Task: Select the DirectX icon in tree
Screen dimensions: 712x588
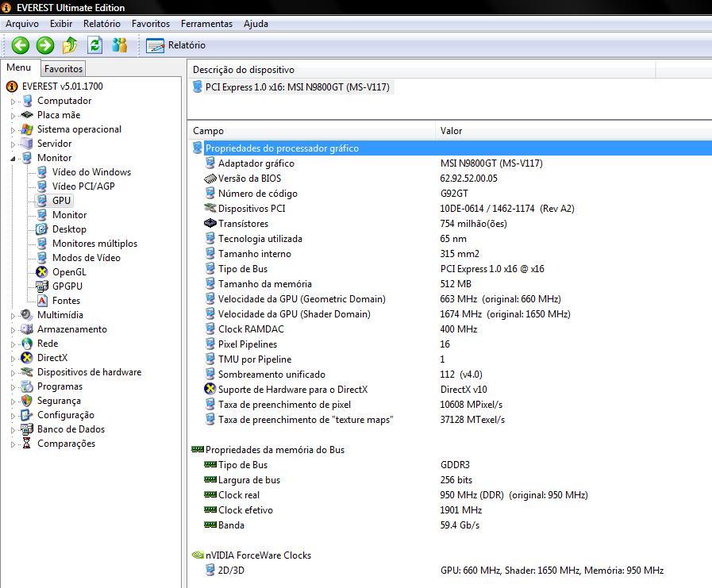Action: pos(27,358)
